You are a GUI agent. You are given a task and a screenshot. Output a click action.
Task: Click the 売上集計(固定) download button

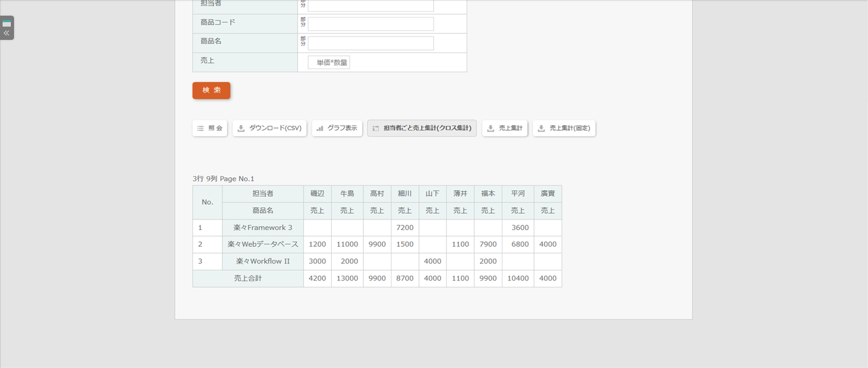pos(564,129)
